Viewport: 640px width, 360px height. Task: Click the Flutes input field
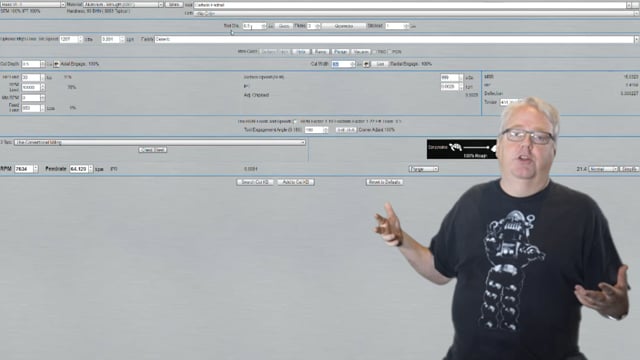pyautogui.click(x=311, y=26)
